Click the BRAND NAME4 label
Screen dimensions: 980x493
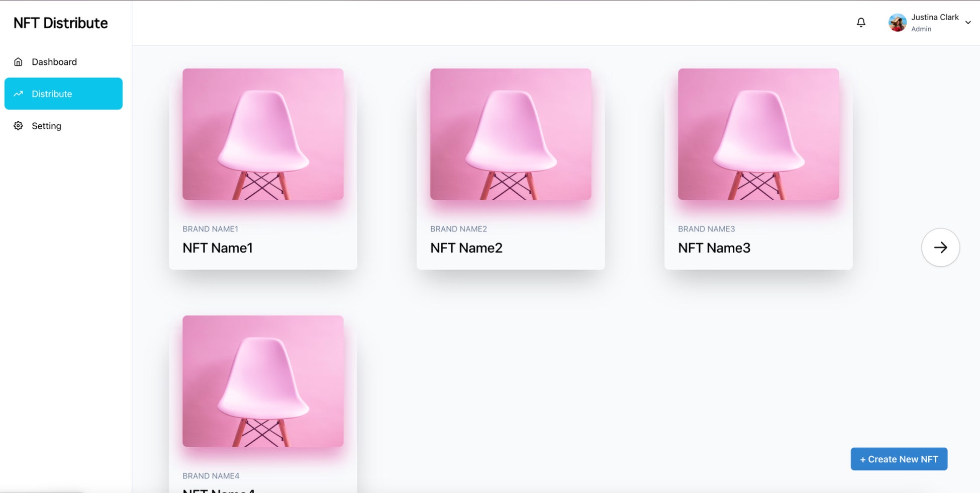[211, 476]
